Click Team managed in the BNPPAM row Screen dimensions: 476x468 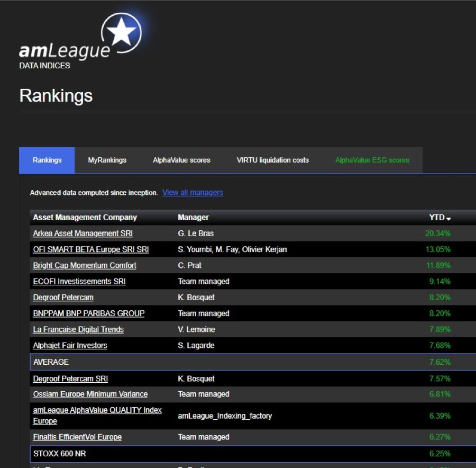pyautogui.click(x=204, y=313)
